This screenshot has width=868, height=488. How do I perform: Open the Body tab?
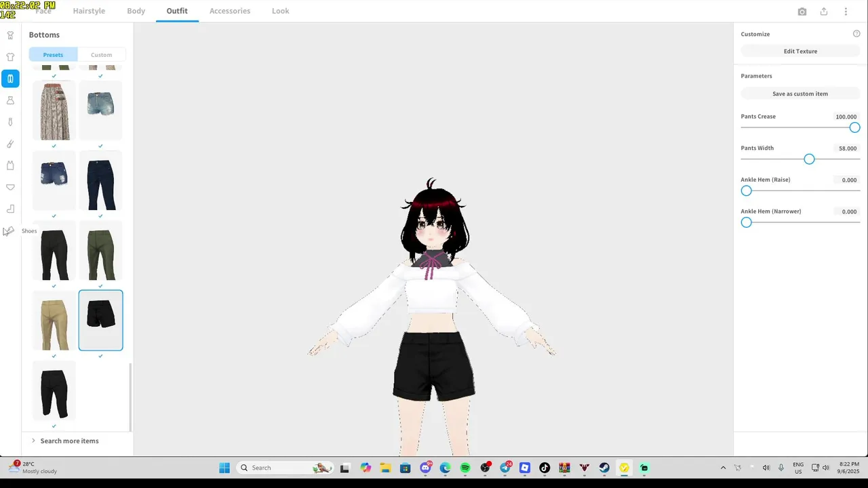(x=136, y=11)
